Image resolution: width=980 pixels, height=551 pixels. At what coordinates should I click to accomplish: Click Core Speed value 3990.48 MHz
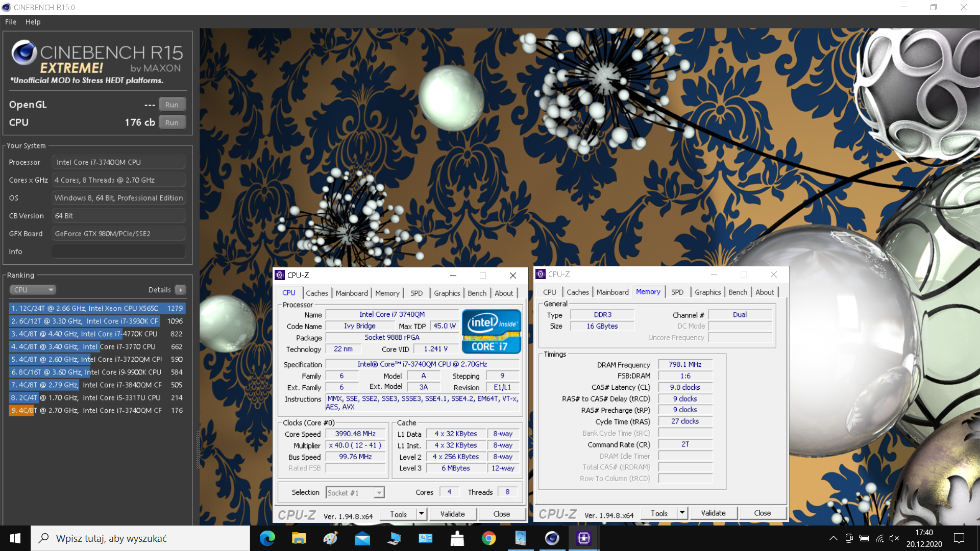click(355, 434)
